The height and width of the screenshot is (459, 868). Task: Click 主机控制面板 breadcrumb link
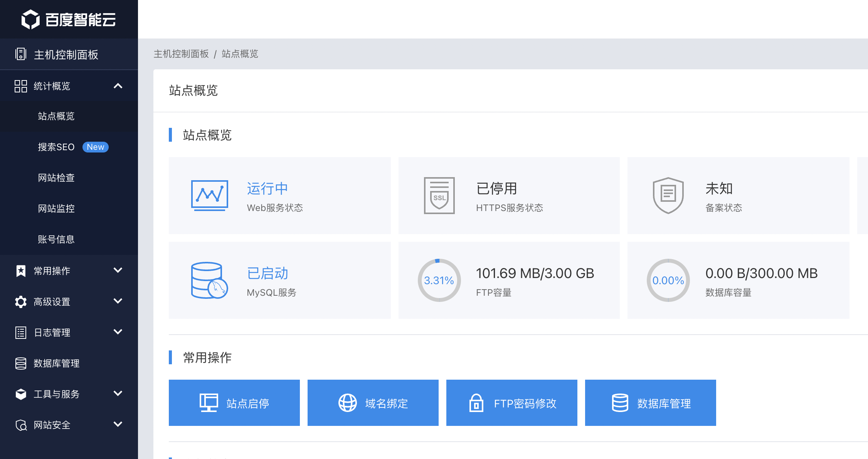[x=181, y=54]
